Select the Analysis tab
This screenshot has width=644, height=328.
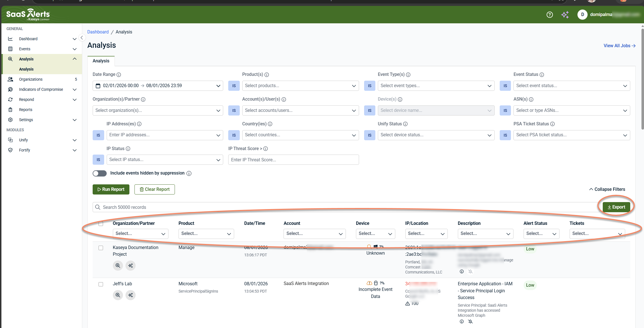tap(101, 61)
